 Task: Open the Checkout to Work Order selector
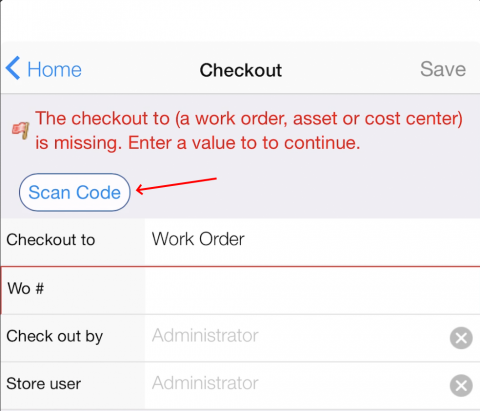[x=312, y=240]
